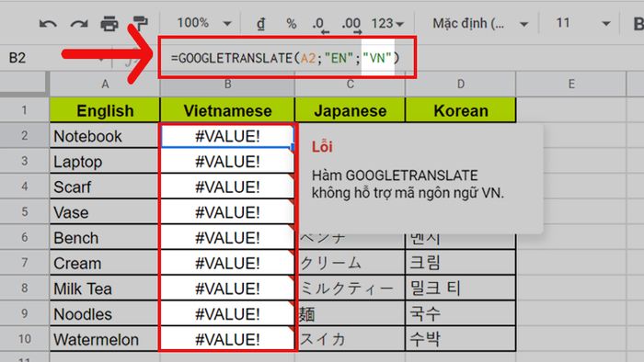Select the Vietnamese header cell
The height and width of the screenshot is (362, 644).
pos(227,110)
